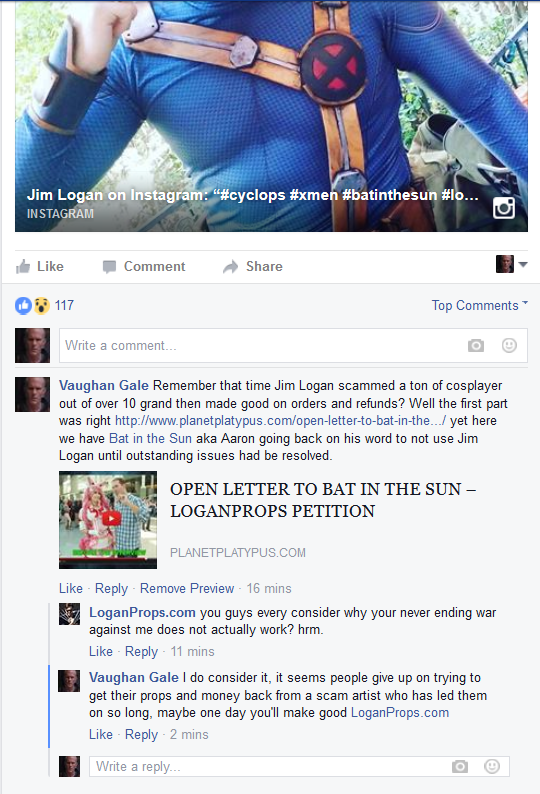
Task: Click Remove Preview under the comment
Action: pos(187,588)
